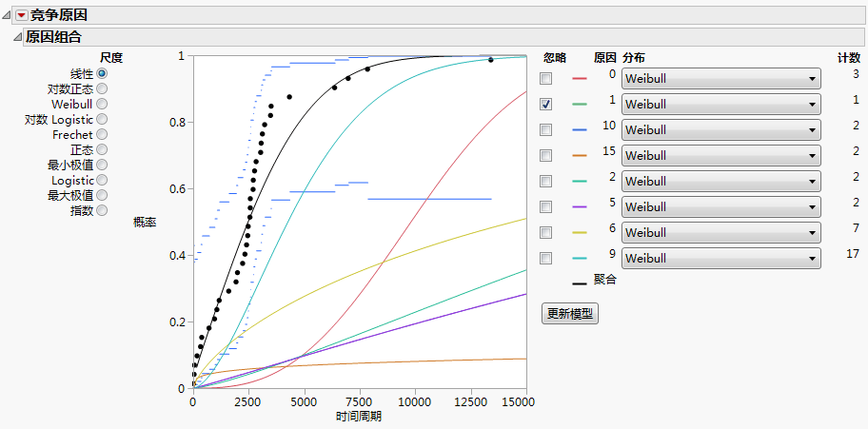Click the purple line swatch for cause 5
This screenshot has width=868, height=429.
coord(579,207)
